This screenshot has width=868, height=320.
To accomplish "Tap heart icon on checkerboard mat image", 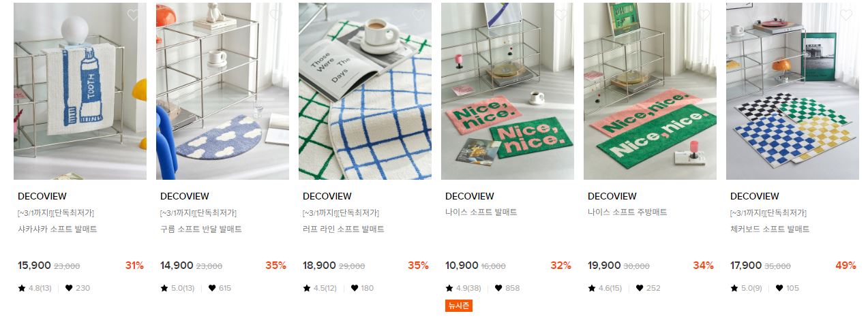I will point(845,15).
